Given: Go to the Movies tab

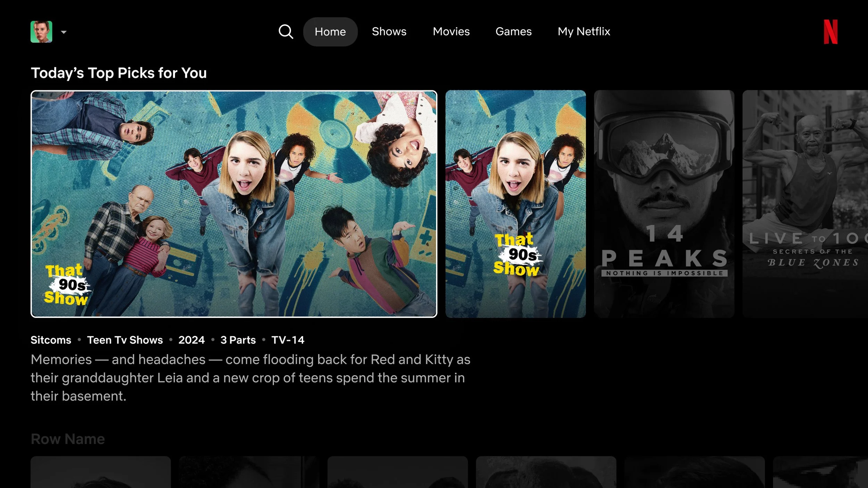Looking at the screenshot, I should (x=451, y=32).
